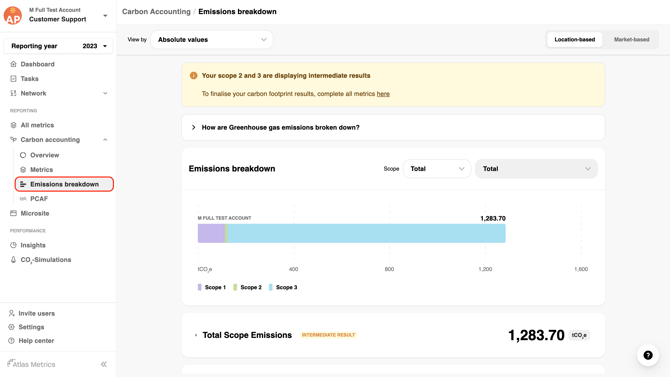Collapse sidebar with double chevron icon
The width and height of the screenshot is (670, 377).
(104, 364)
